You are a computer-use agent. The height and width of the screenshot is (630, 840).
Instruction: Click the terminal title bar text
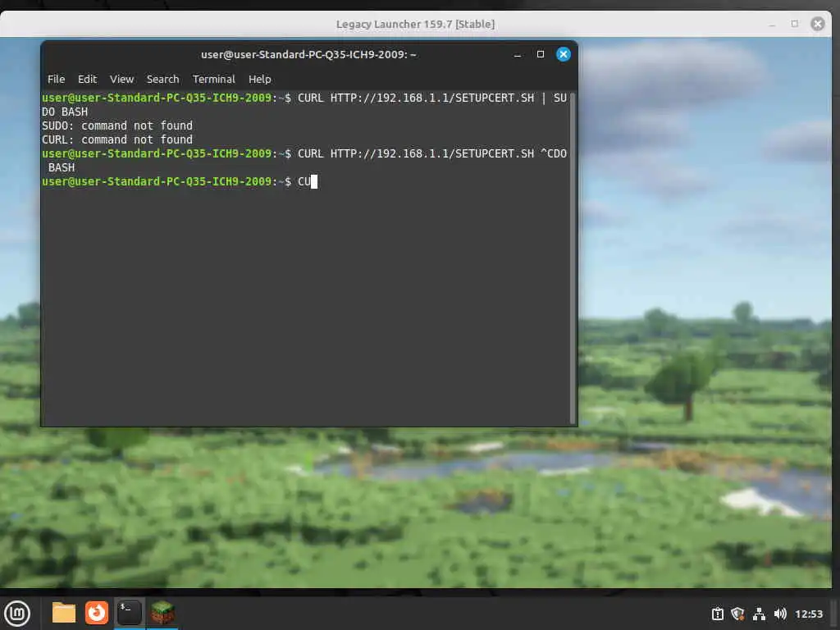[308, 54]
